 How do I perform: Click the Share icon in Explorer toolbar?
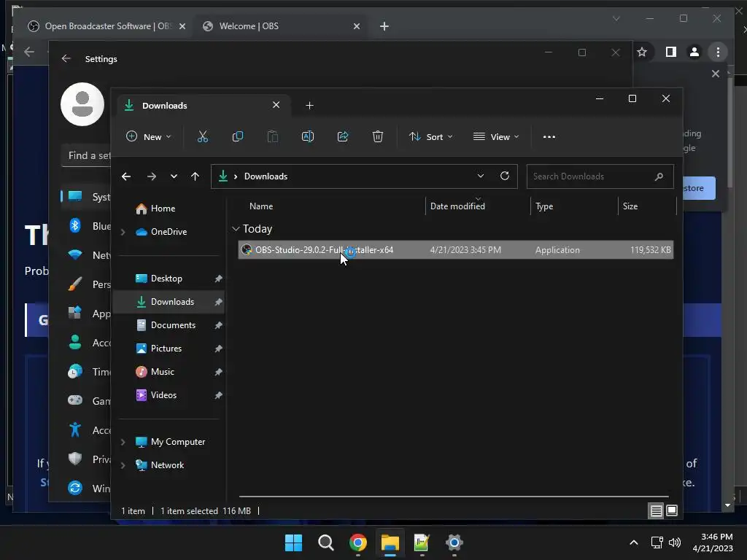pyautogui.click(x=343, y=136)
